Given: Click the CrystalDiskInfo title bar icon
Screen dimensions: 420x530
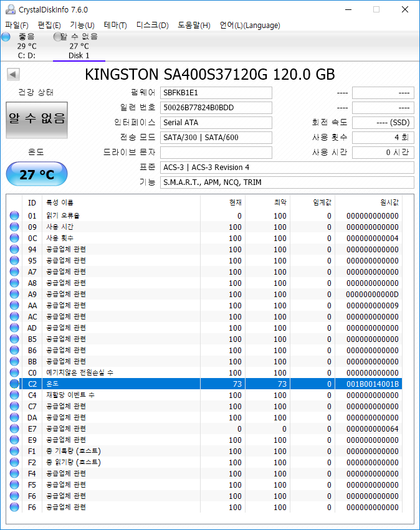Looking at the screenshot, I should 11,9.
